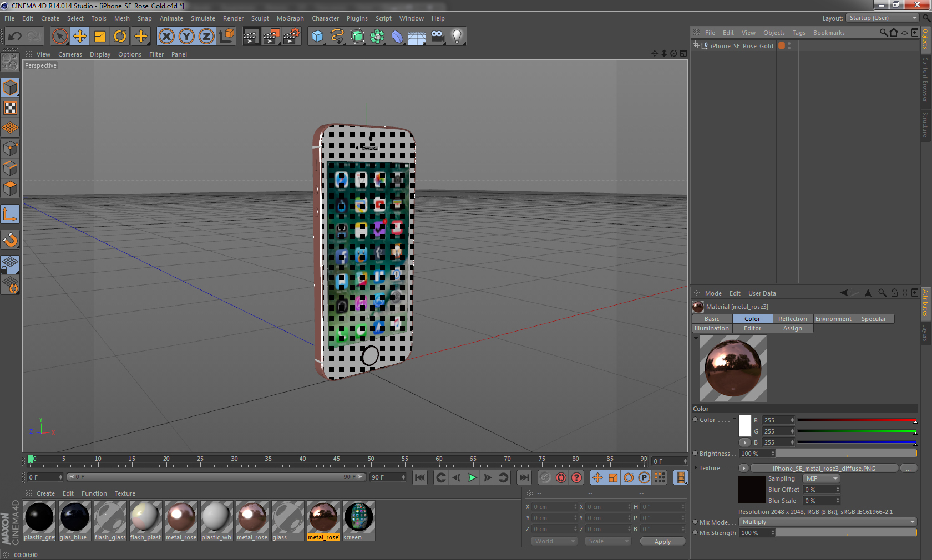Adjust the red R slider
Viewport: 932px width, 560px height.
click(857, 420)
